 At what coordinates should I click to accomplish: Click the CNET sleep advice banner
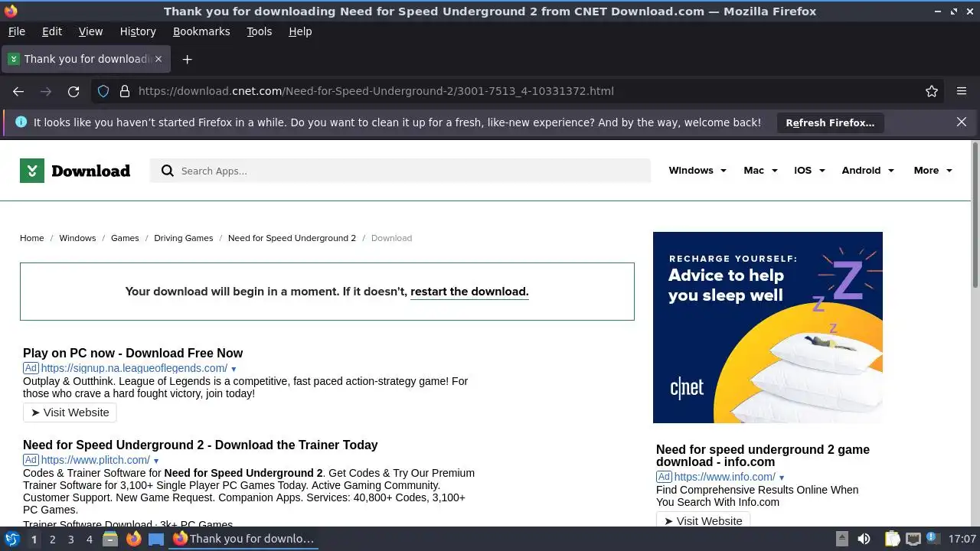tap(768, 328)
